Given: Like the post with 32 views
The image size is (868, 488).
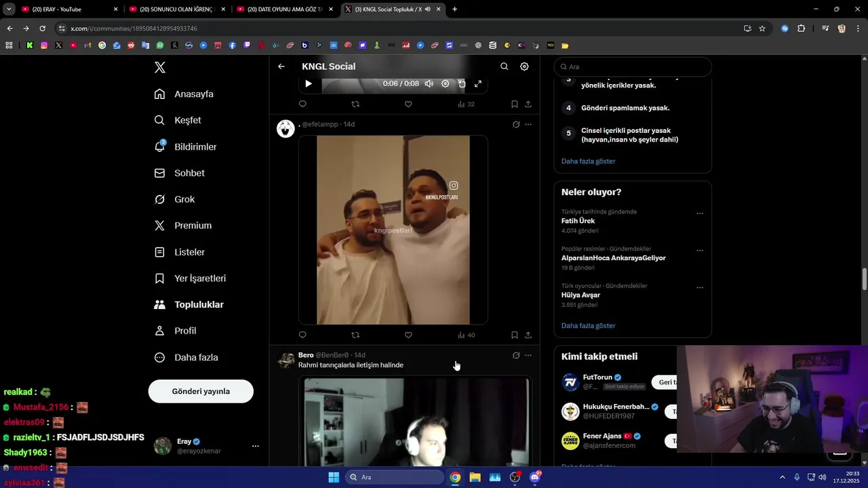Looking at the screenshot, I should (408, 104).
